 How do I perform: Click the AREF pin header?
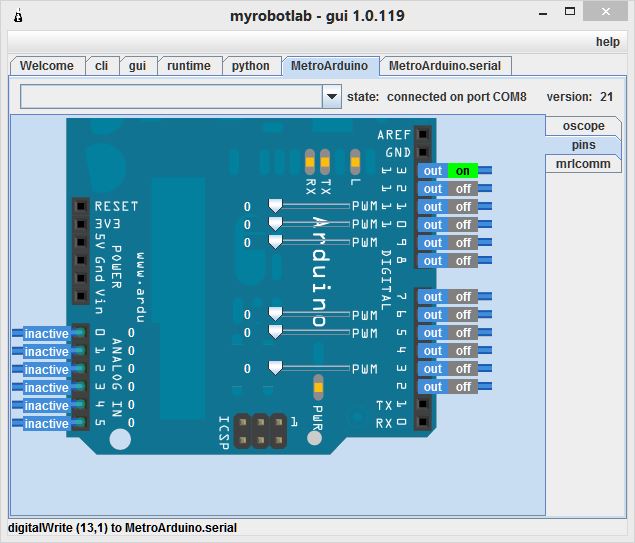coord(423,134)
